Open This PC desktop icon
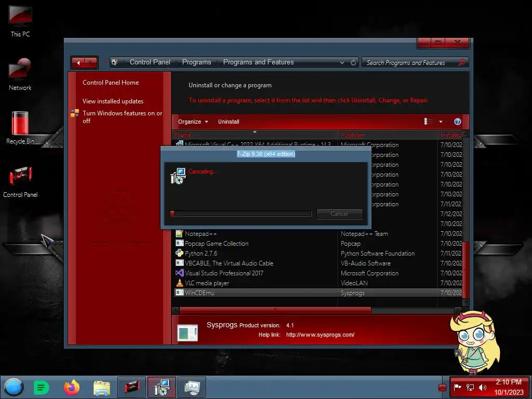532x399 pixels. (20, 21)
